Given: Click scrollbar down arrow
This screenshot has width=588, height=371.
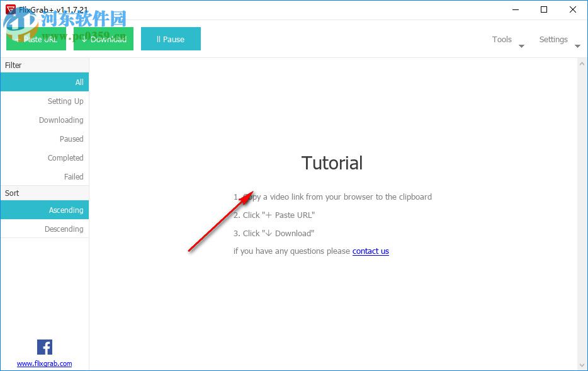Looking at the screenshot, I should (582, 365).
